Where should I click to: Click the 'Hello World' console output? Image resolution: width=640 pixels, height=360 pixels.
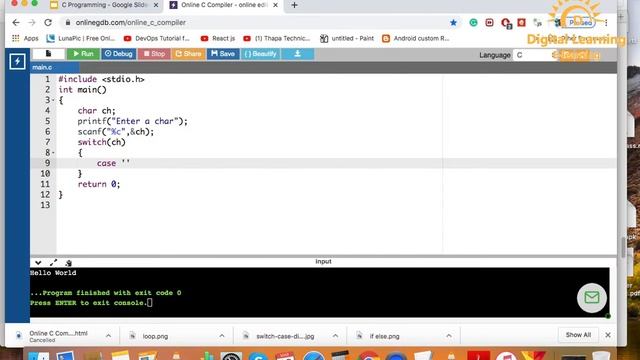tap(53, 273)
